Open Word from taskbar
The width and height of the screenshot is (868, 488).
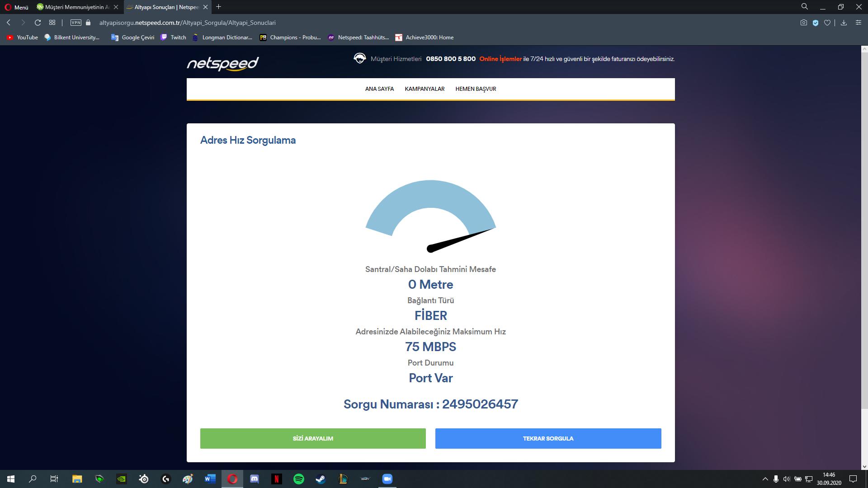(x=210, y=479)
